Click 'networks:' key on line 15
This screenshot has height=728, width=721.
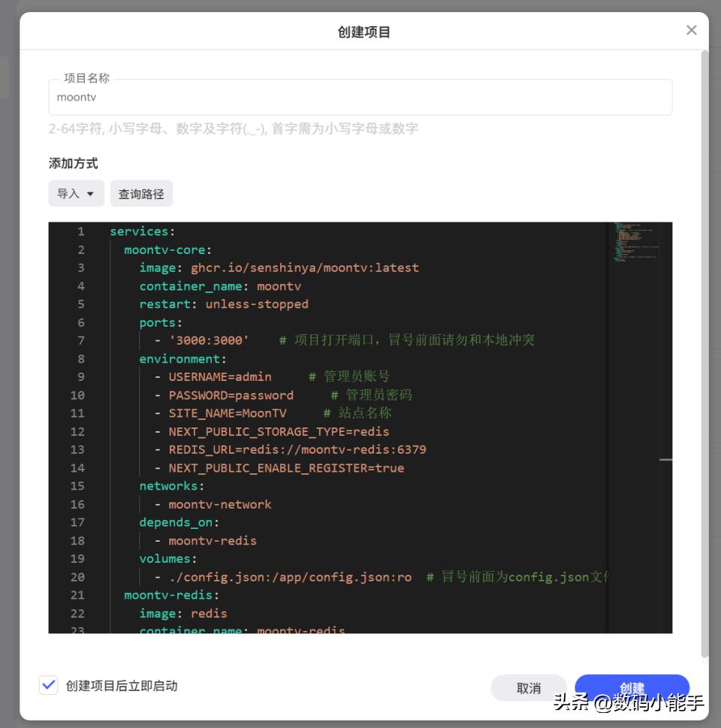click(x=172, y=486)
